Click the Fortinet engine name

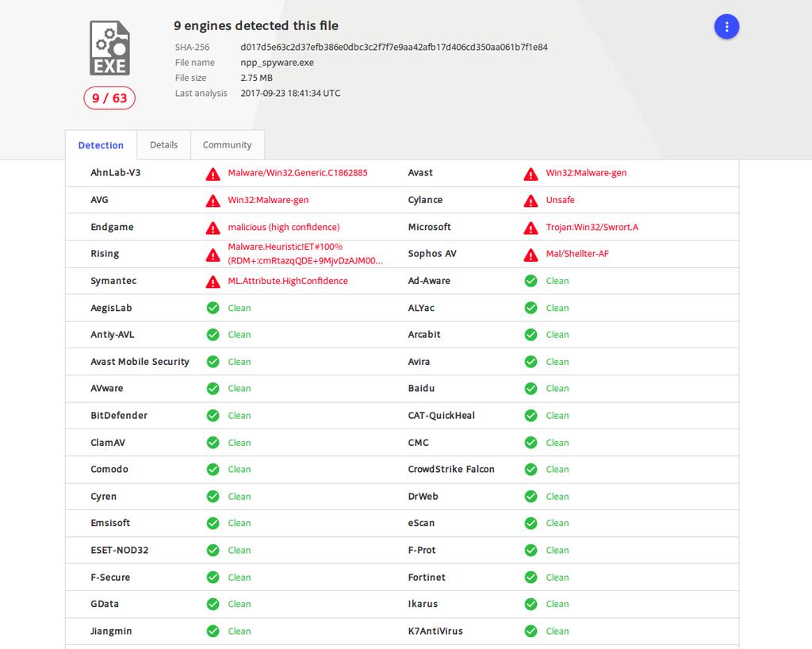click(x=427, y=577)
